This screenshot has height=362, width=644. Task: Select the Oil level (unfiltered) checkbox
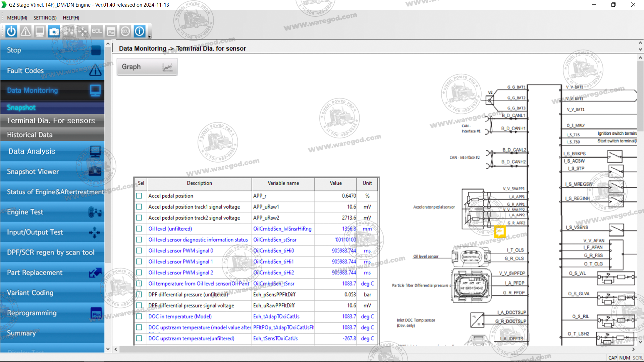pos(139,229)
